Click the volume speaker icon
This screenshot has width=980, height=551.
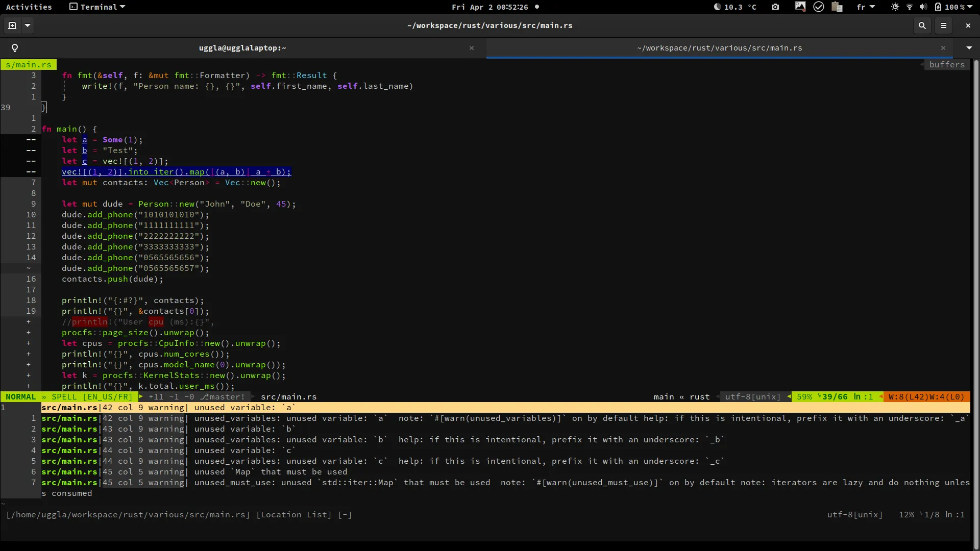click(923, 7)
